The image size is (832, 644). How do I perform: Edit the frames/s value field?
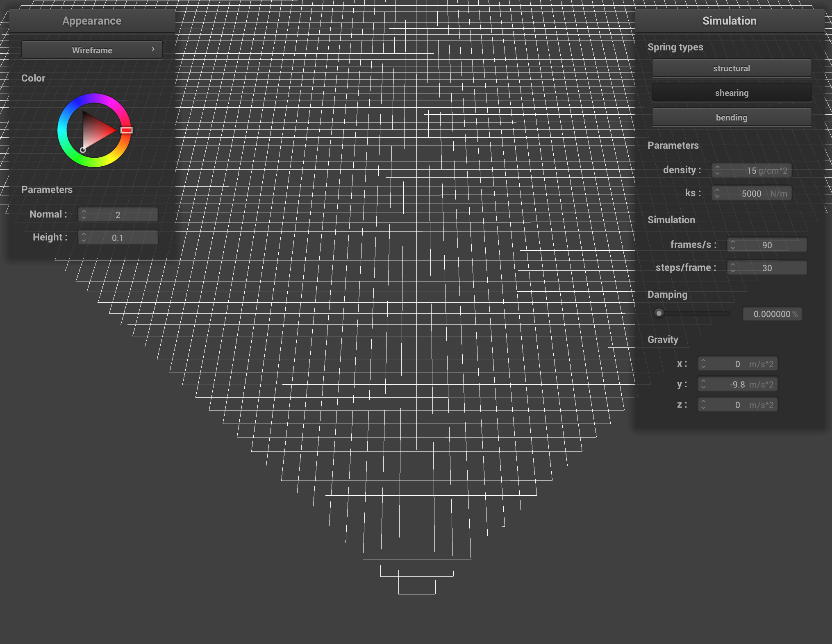click(x=767, y=245)
